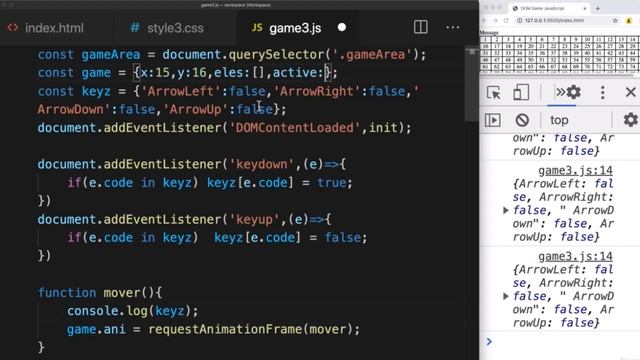Open the bottom game3.js:14 source link
Image resolution: width=640 pixels, height=360 pixels.
pyautogui.click(x=575, y=256)
